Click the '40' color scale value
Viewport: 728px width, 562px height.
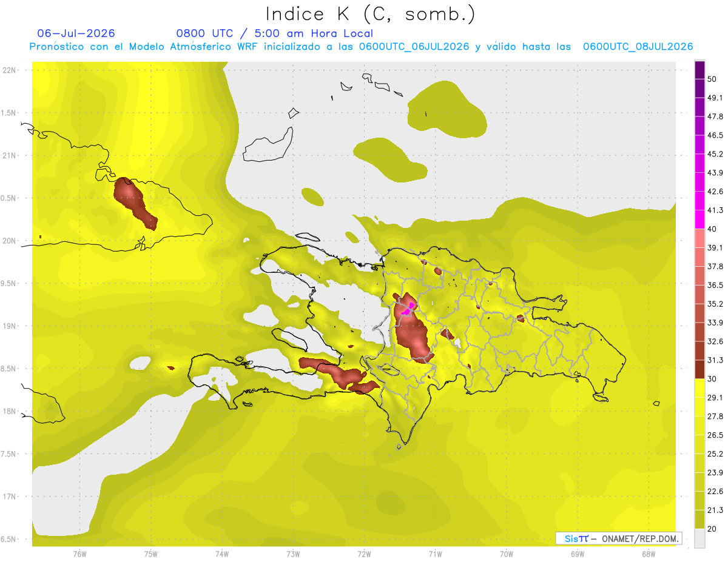712,229
